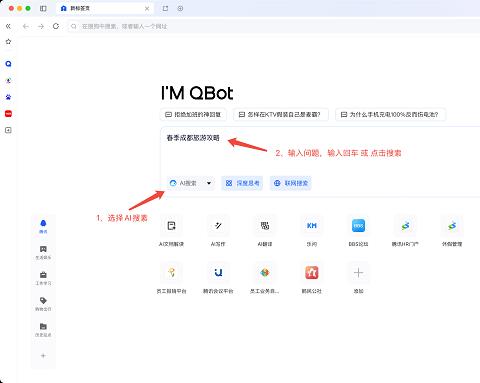Open favorites star in left sidebar
The height and width of the screenshot is (383, 480).
8,42
